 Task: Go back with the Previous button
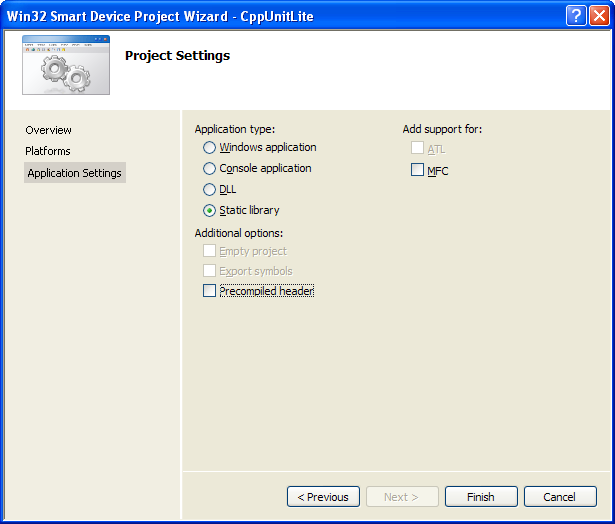click(323, 497)
